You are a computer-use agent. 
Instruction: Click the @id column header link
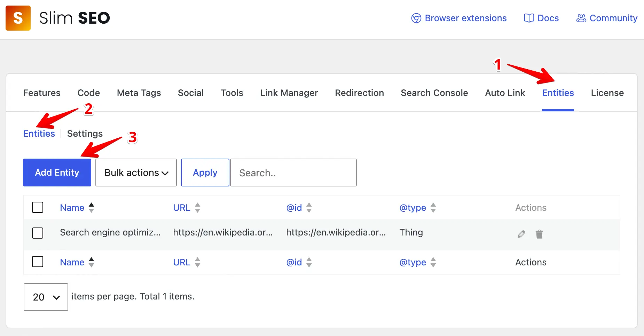[x=294, y=208]
